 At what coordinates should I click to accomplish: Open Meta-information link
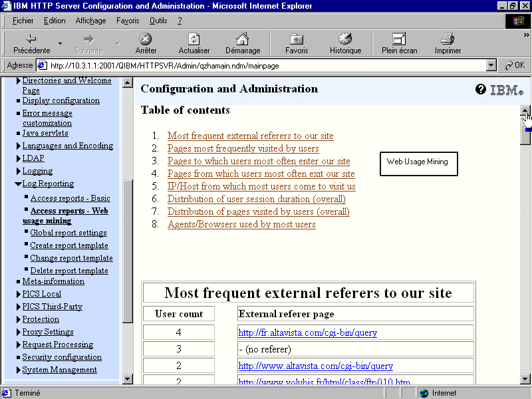(53, 281)
